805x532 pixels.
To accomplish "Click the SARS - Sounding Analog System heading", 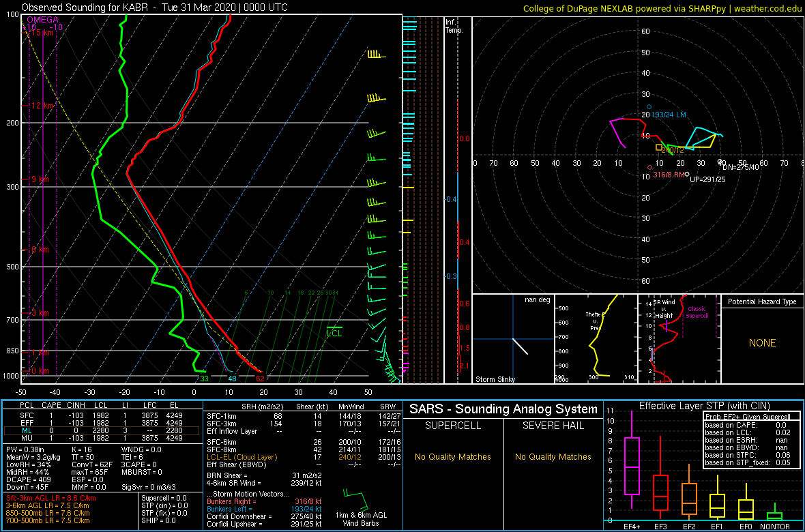I will (x=503, y=409).
